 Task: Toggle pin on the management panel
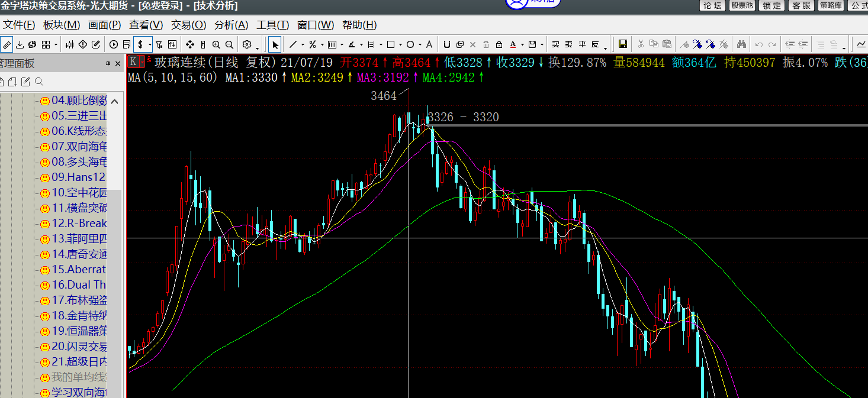click(x=108, y=64)
